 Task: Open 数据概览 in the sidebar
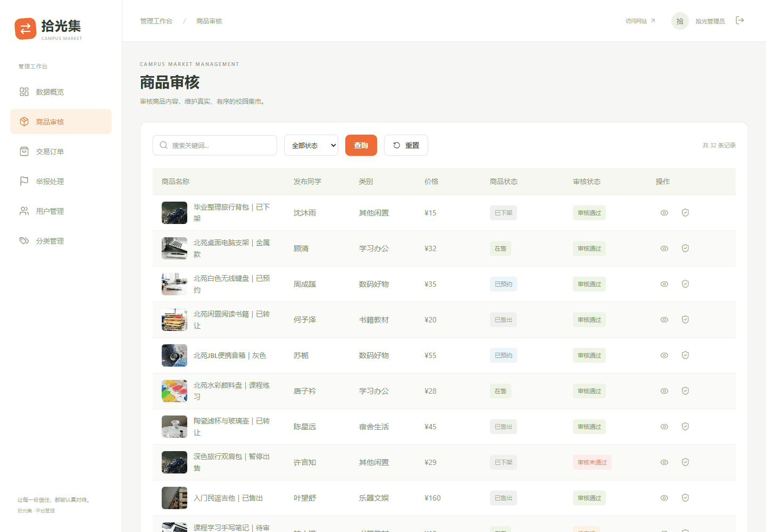pyautogui.click(x=61, y=92)
